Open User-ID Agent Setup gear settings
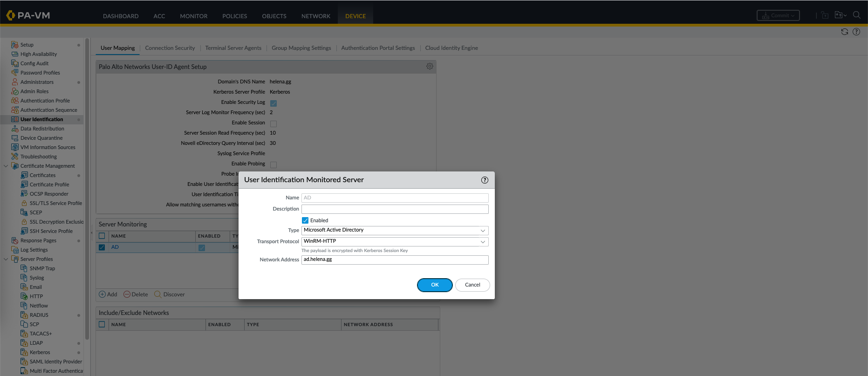This screenshot has height=376, width=868. coord(430,67)
